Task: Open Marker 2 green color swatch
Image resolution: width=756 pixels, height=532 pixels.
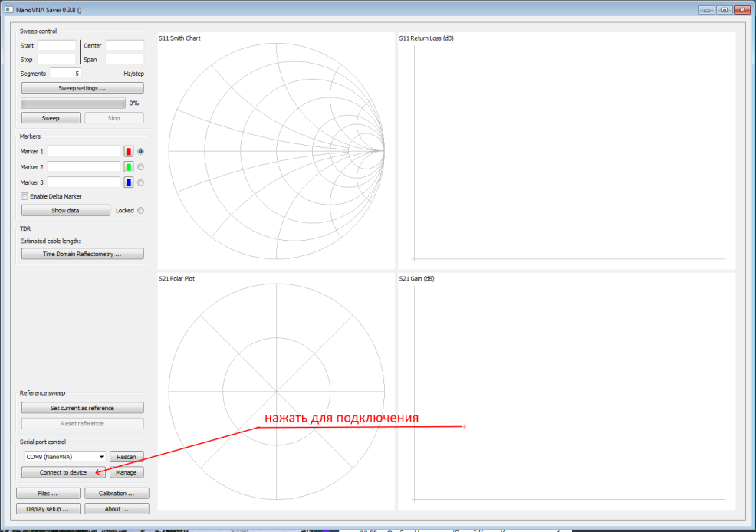Action: click(x=129, y=167)
